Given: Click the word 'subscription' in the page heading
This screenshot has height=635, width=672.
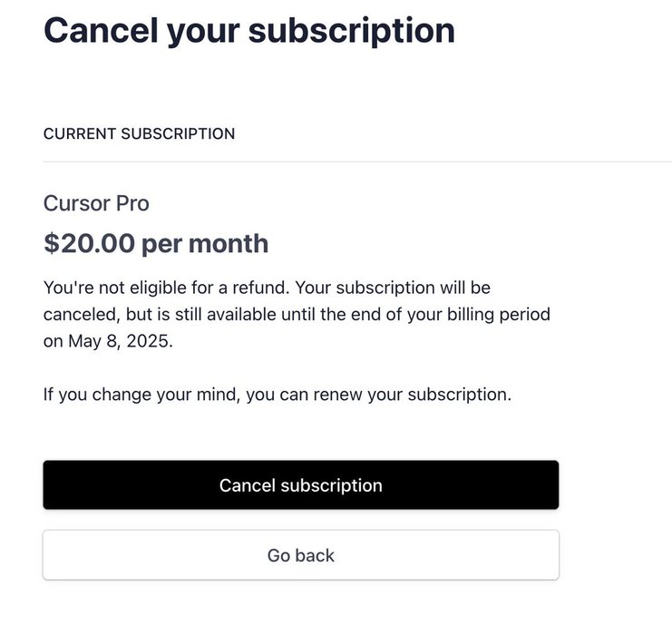Looking at the screenshot, I should [x=352, y=31].
